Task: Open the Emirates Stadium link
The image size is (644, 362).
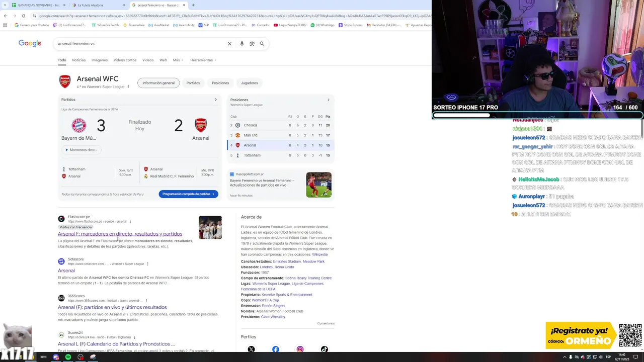Action: (x=287, y=261)
